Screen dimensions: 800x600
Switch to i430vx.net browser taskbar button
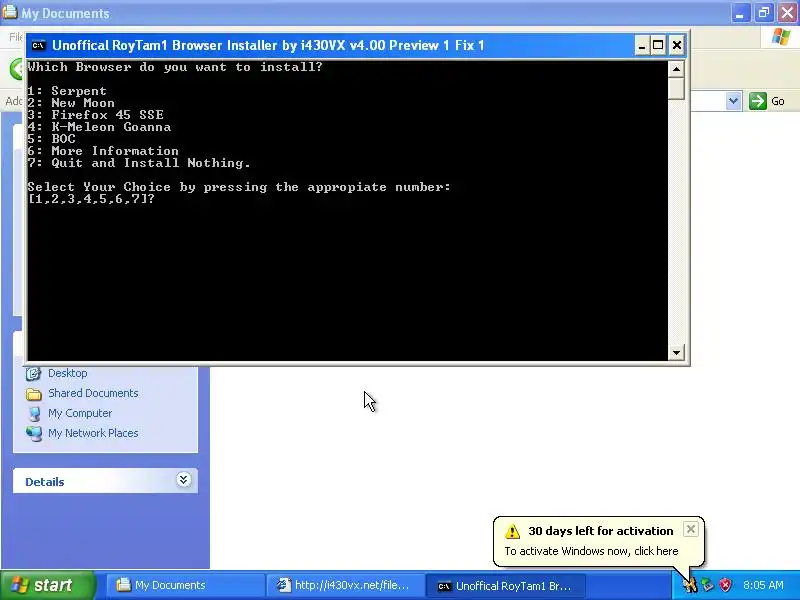[x=344, y=585]
